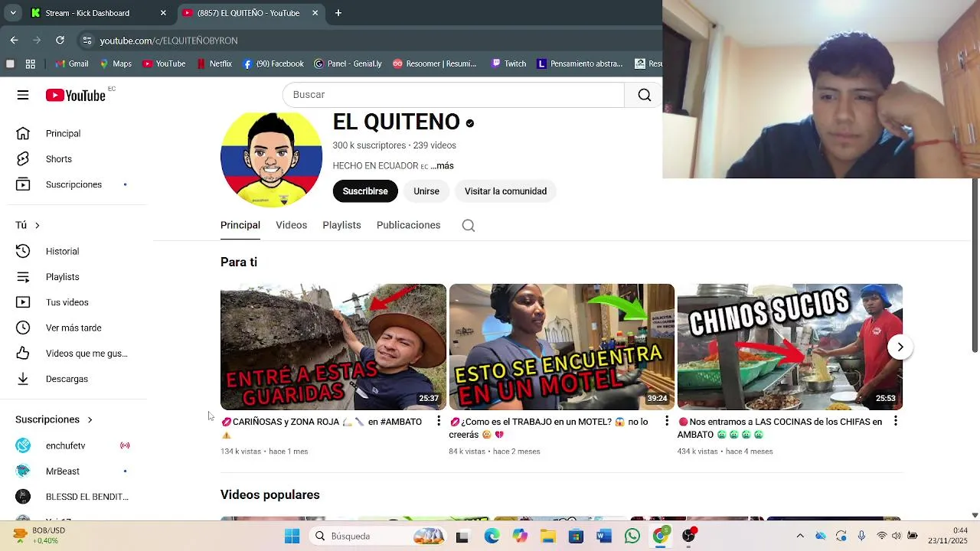Viewport: 980px width, 551px height.
Task: Open the tab search dropdown arrow
Action: tap(13, 13)
